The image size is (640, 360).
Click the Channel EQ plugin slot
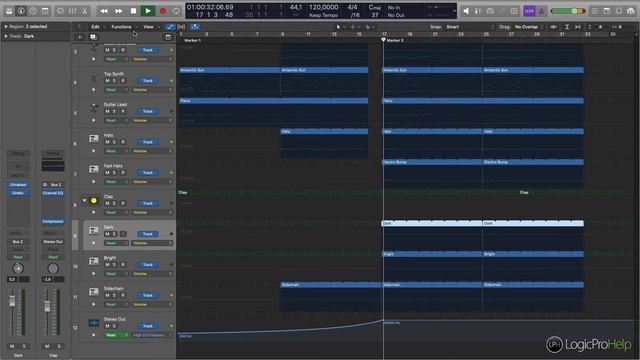(x=53, y=193)
